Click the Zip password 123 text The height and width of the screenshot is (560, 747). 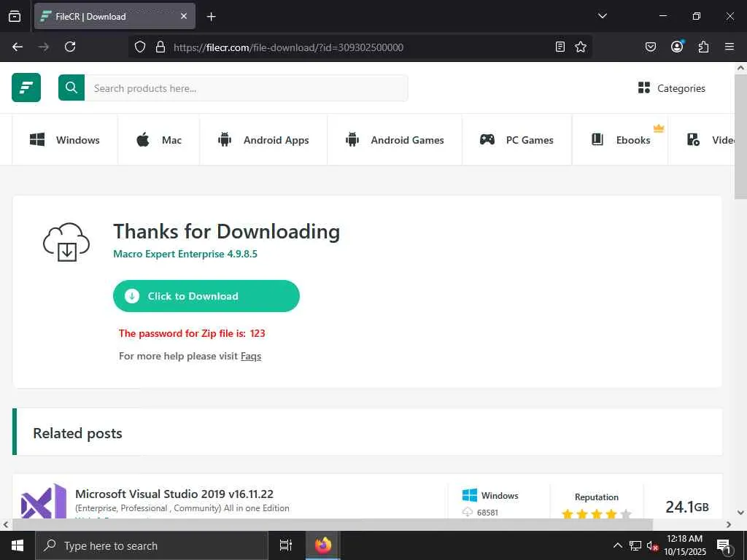(192, 333)
